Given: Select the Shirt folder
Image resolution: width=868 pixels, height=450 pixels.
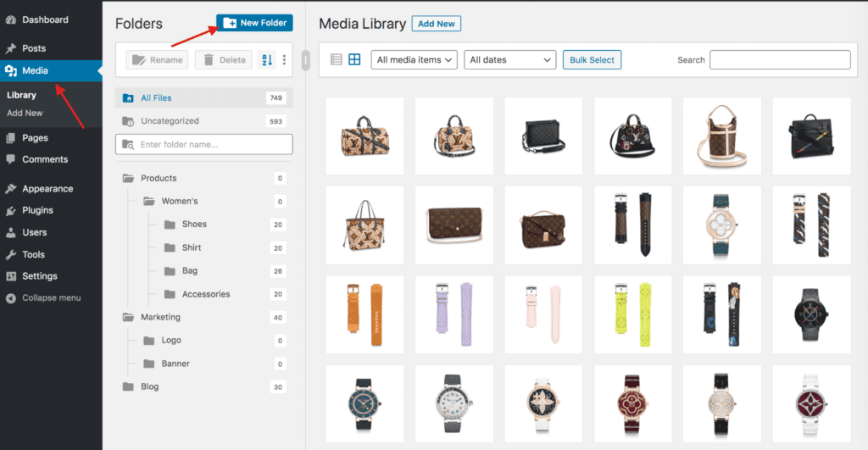Looking at the screenshot, I should pyautogui.click(x=192, y=247).
